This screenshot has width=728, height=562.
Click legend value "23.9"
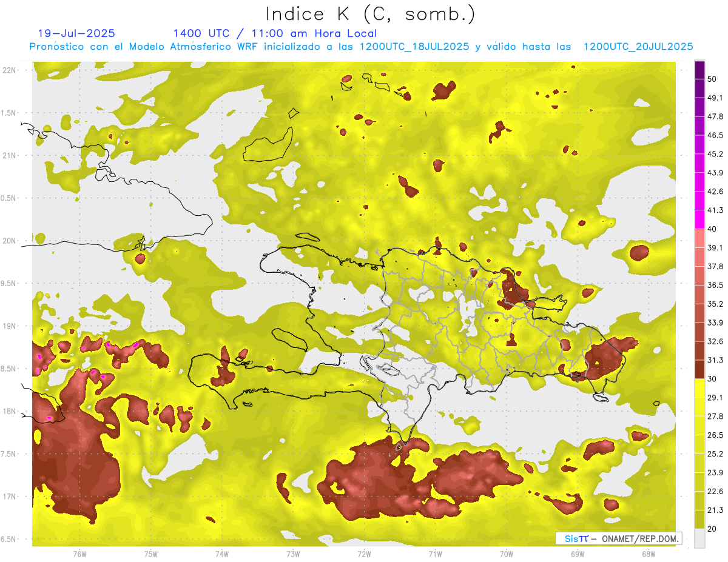[x=715, y=473]
